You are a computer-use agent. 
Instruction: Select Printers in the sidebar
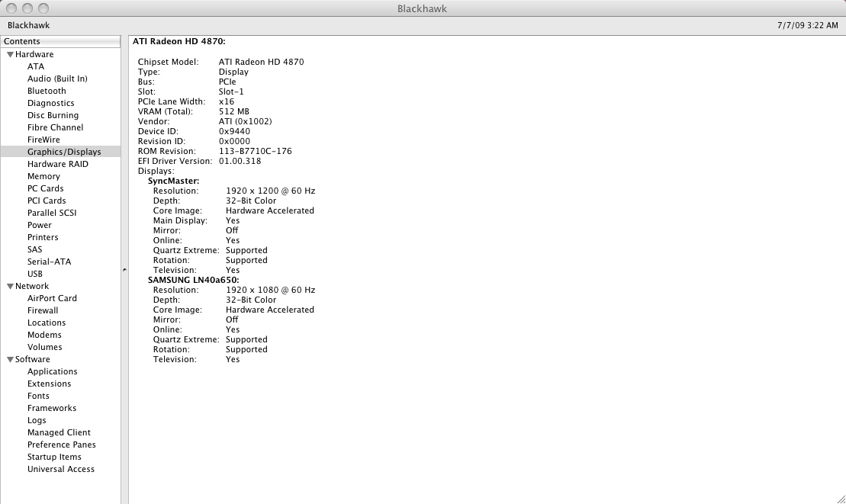tap(43, 237)
